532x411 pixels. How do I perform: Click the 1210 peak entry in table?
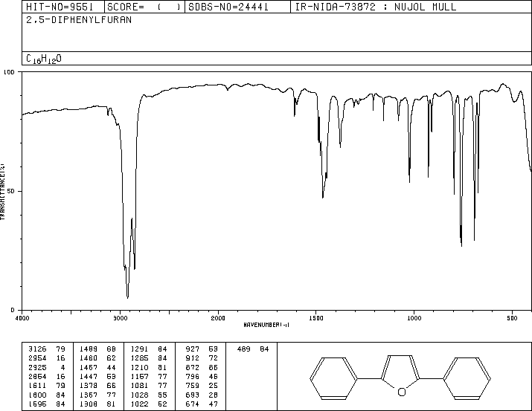149,367
